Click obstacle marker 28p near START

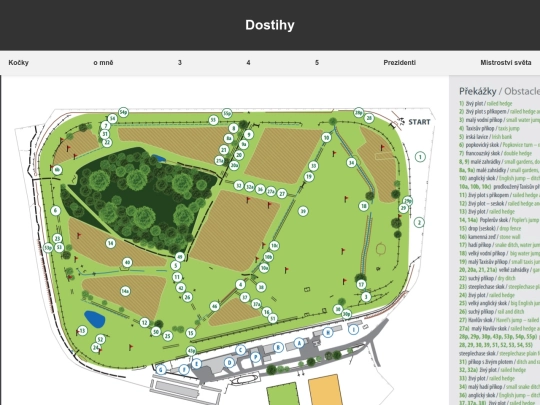[x=359, y=112]
